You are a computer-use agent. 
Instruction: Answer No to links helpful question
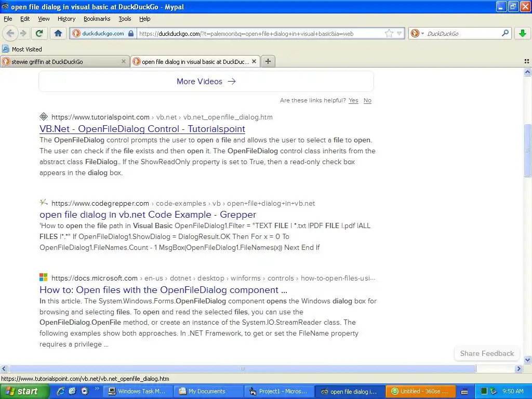367,100
